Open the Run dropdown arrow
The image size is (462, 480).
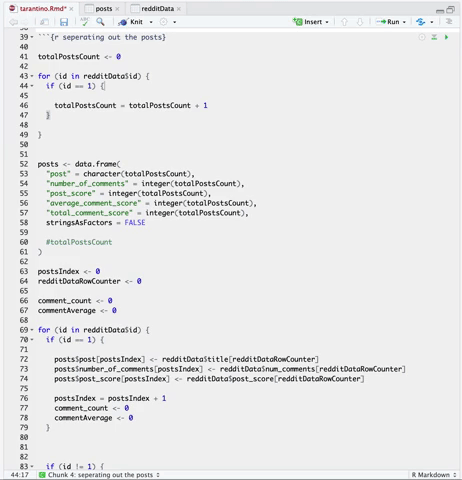point(404,22)
